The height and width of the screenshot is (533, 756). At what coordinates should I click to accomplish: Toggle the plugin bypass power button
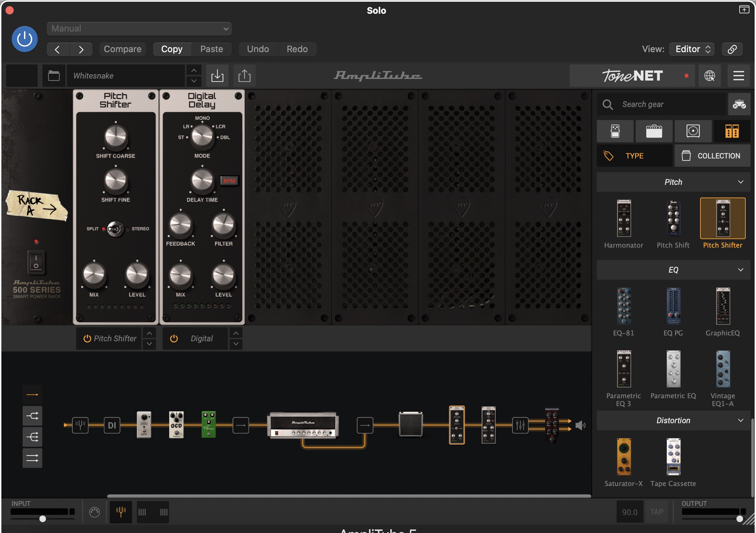click(25, 39)
